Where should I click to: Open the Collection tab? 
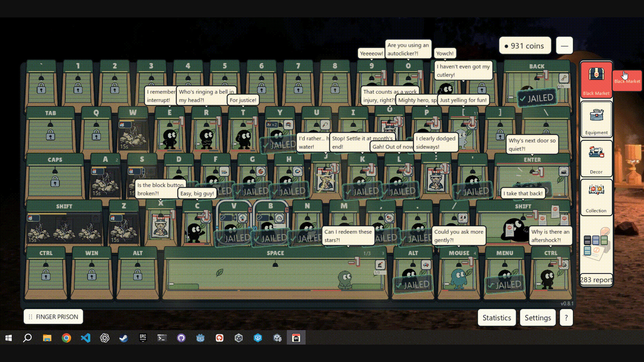pos(596,197)
